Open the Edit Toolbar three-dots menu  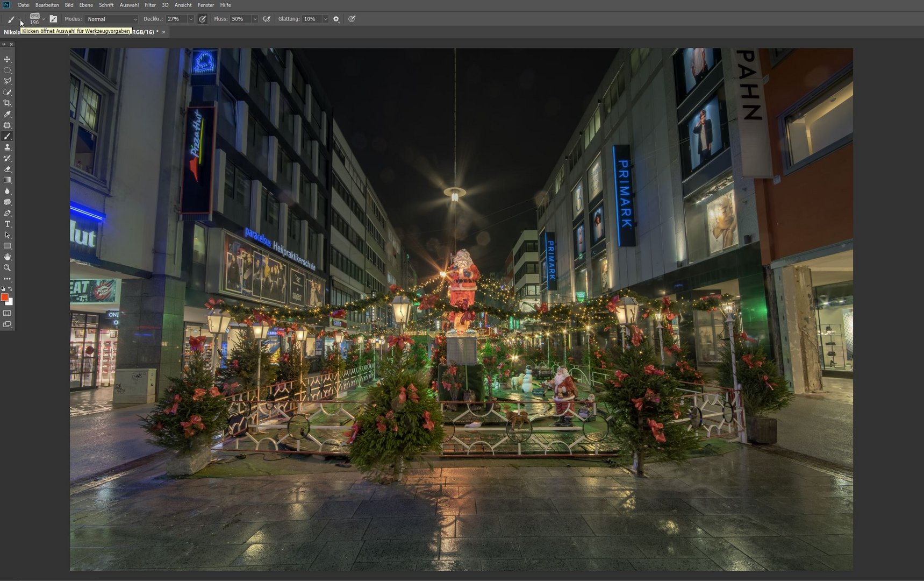(7, 279)
